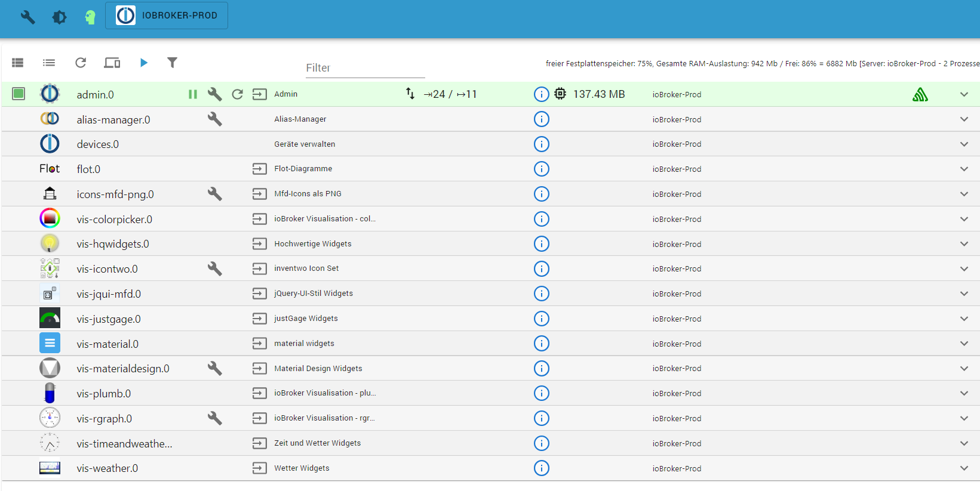Image resolution: width=980 pixels, height=491 pixels.
Task: Click the 137.43 MB memory value
Action: click(599, 94)
